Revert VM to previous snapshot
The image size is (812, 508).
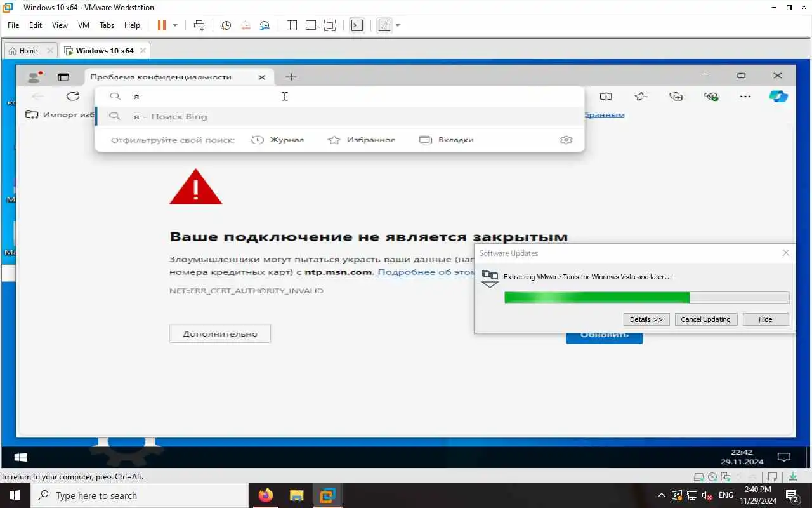[x=246, y=25]
